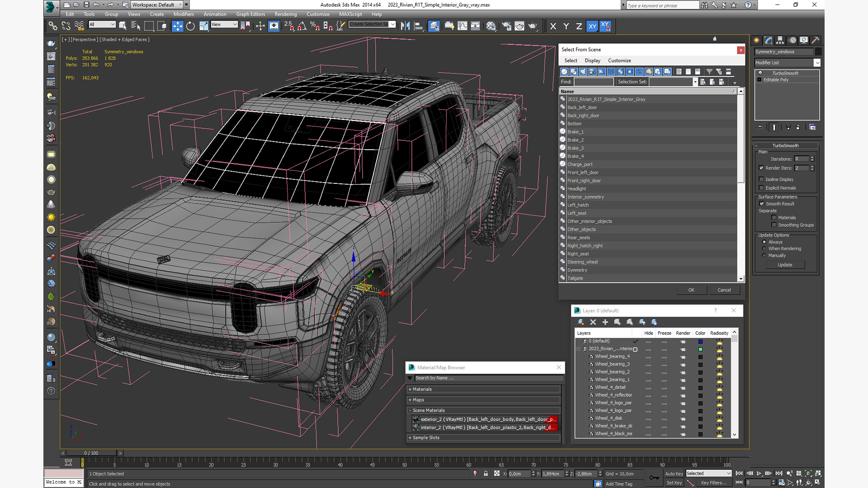This screenshot has height=488, width=868.
Task: Click the Auto Key button
Action: [674, 474]
